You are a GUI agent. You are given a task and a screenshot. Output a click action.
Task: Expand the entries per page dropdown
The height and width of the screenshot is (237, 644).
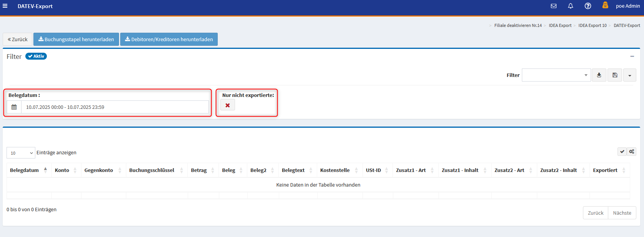21,153
